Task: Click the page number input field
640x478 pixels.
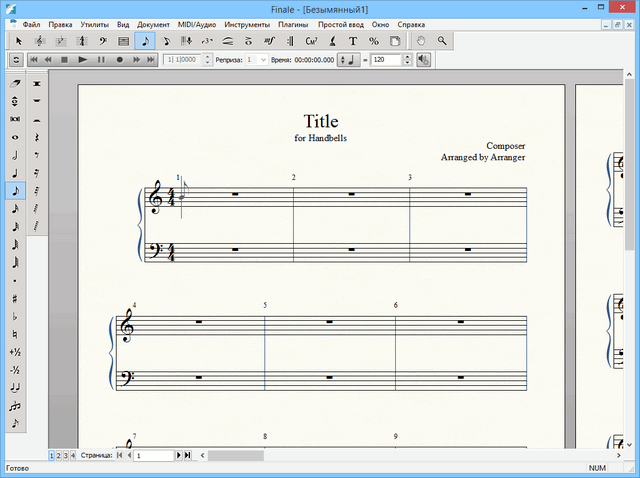Action: [153, 455]
